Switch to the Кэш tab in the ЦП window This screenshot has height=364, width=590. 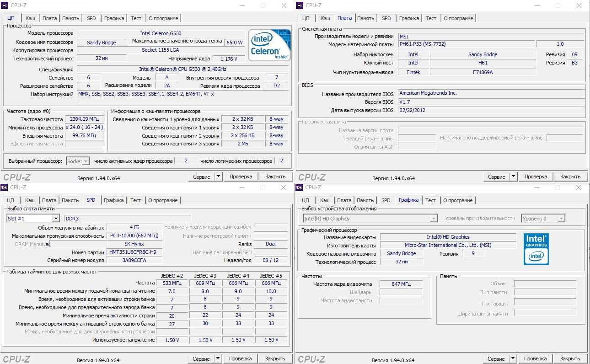pos(31,18)
